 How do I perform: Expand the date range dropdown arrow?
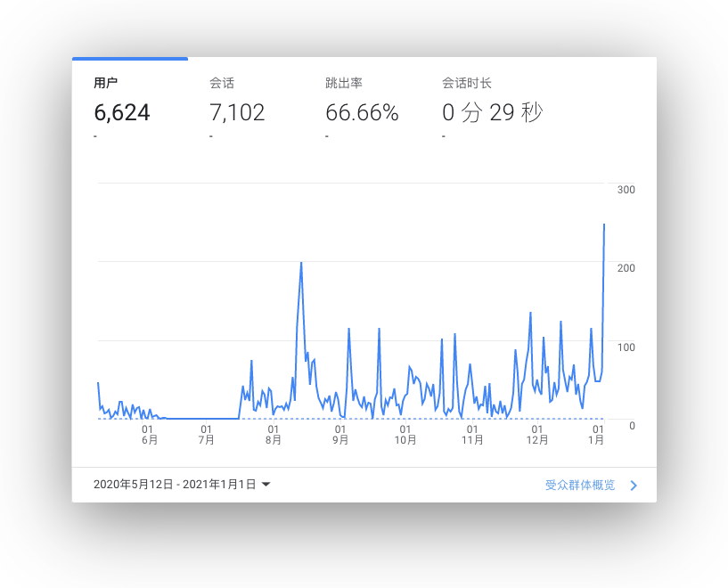tap(266, 485)
